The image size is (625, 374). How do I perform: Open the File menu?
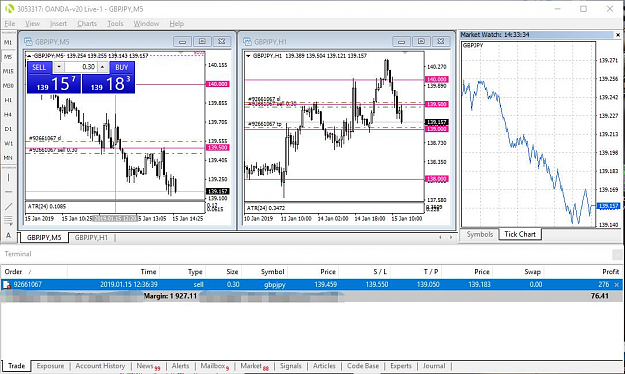point(10,24)
